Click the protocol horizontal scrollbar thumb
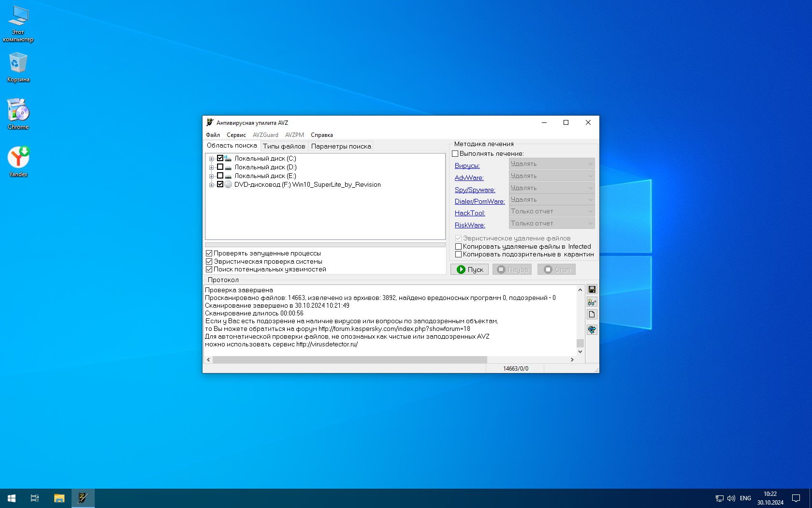Image resolution: width=812 pixels, height=508 pixels. click(x=349, y=359)
